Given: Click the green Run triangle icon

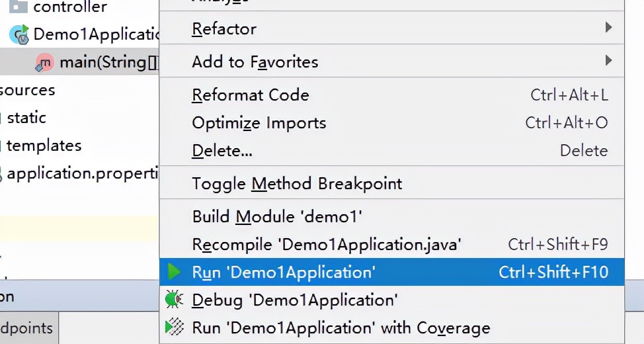Looking at the screenshot, I should (175, 272).
